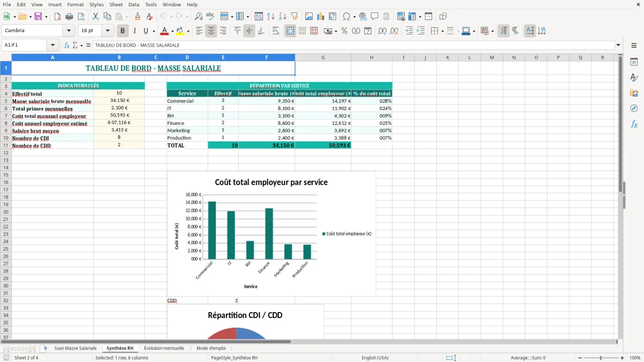Click the Add Decimal Place icon
This screenshot has width=644, height=362.
[x=383, y=31]
